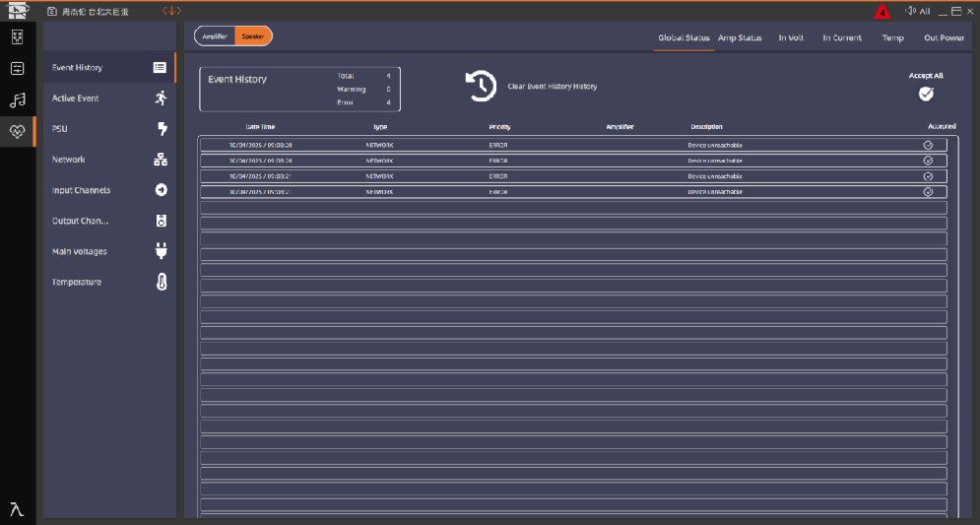980x525 pixels.
Task: Switch to the Amplifier toggle option
Action: [215, 36]
